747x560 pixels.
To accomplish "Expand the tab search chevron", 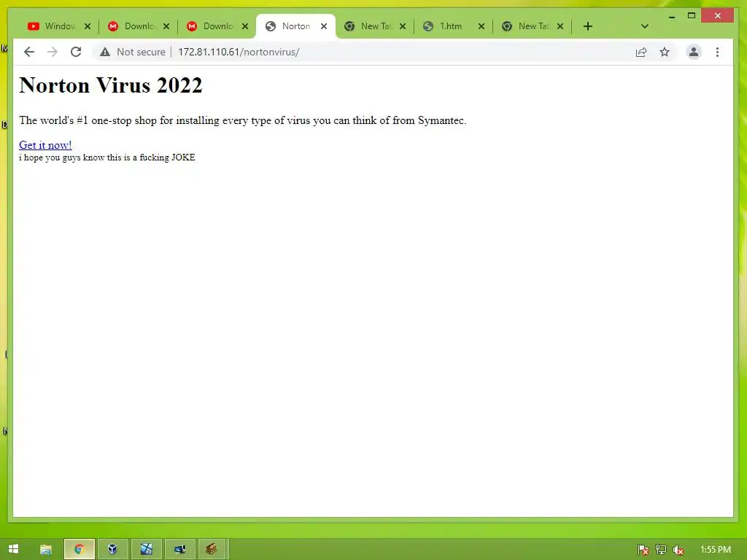I will 645,26.
